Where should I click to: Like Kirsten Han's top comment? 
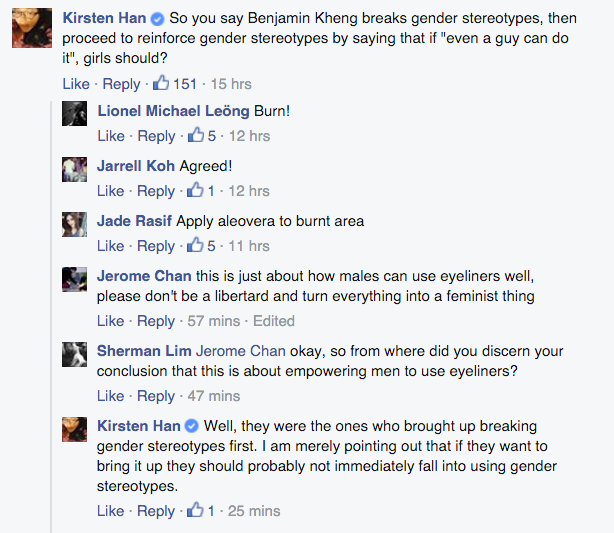(76, 84)
